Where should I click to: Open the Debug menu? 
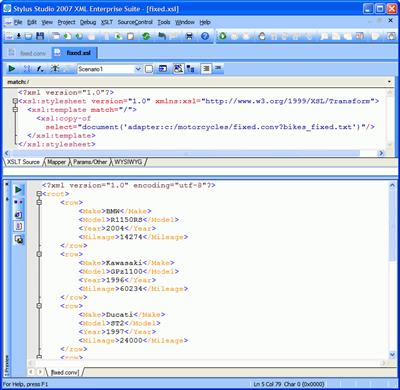pos(88,22)
